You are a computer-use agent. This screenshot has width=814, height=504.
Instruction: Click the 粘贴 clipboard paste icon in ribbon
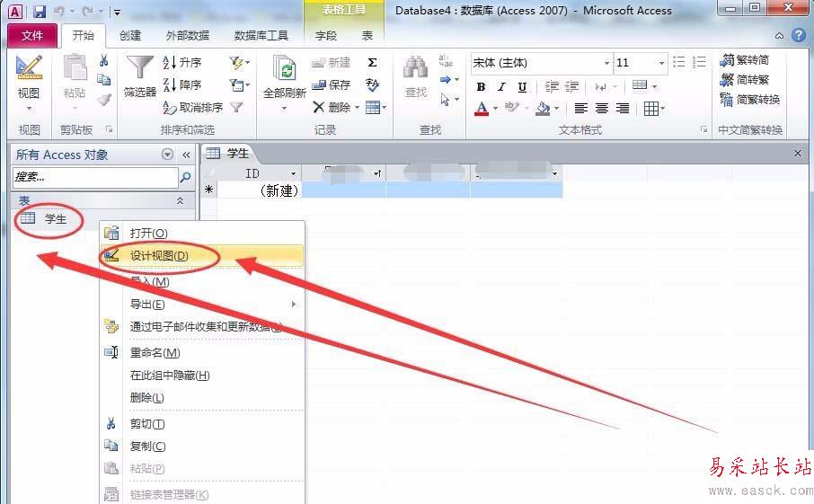[75, 68]
